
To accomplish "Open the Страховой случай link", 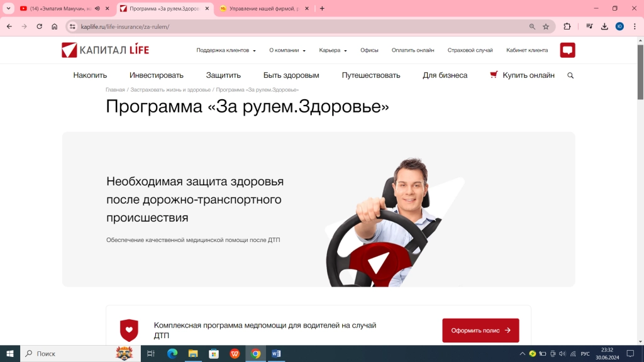I will [470, 50].
